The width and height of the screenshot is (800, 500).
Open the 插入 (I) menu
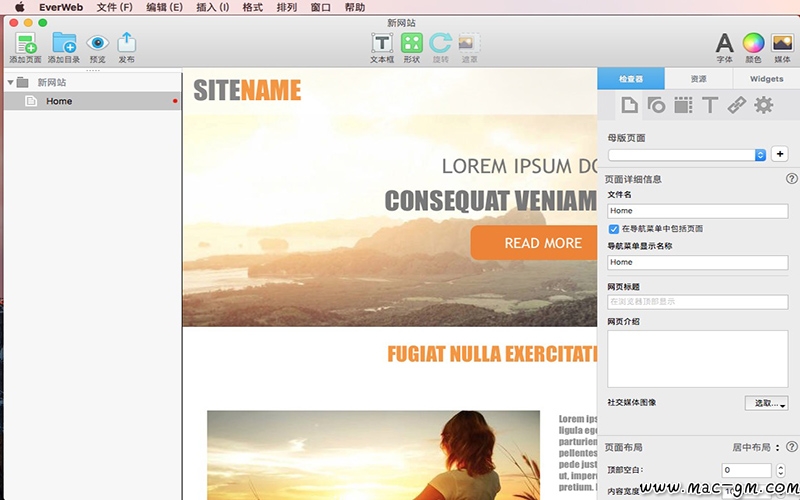[x=213, y=7]
